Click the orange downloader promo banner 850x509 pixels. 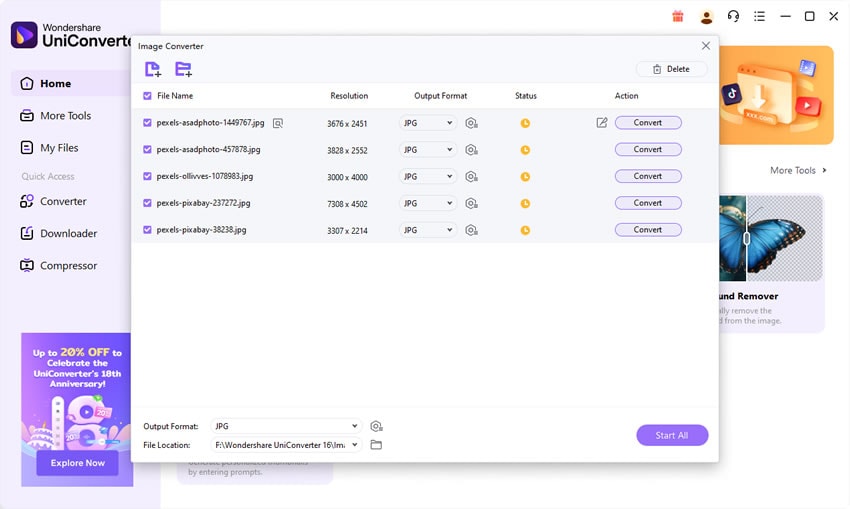(x=776, y=95)
